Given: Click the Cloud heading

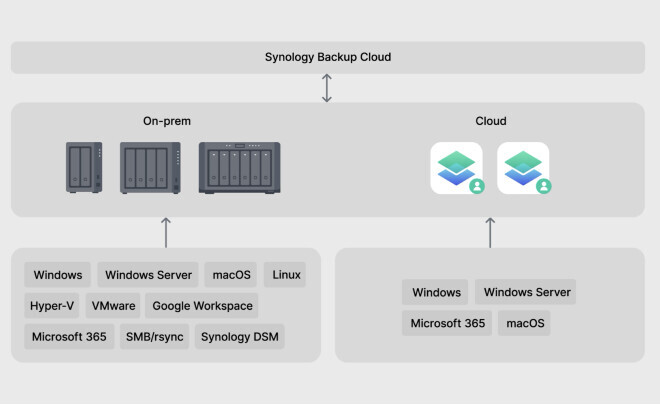Looking at the screenshot, I should [491, 121].
